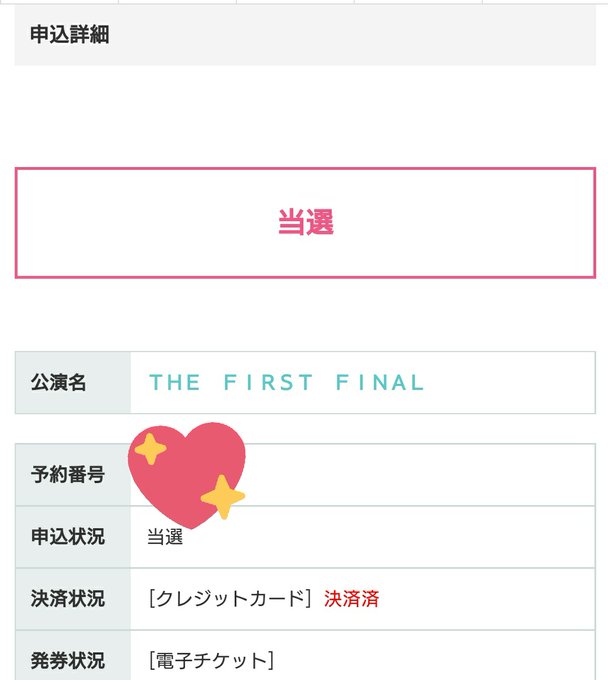Click the word FINAL in performance name
This screenshot has height=680, width=608.
(x=379, y=382)
